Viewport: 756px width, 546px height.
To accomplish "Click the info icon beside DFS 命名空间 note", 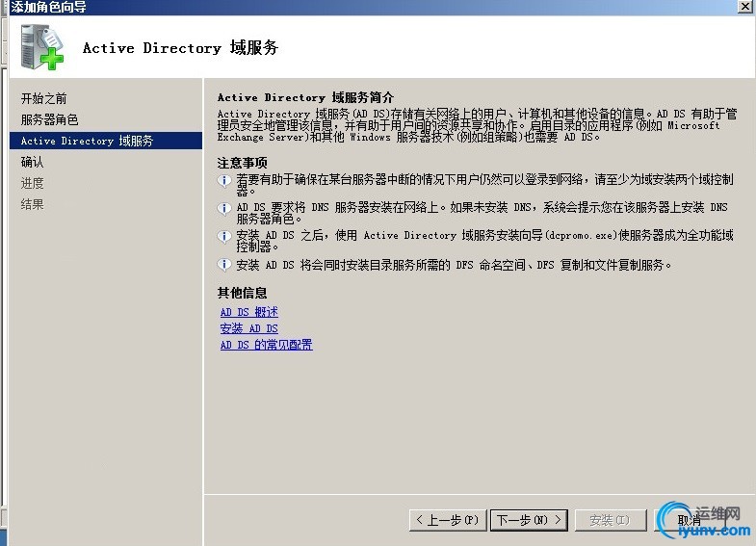I will tap(223, 265).
